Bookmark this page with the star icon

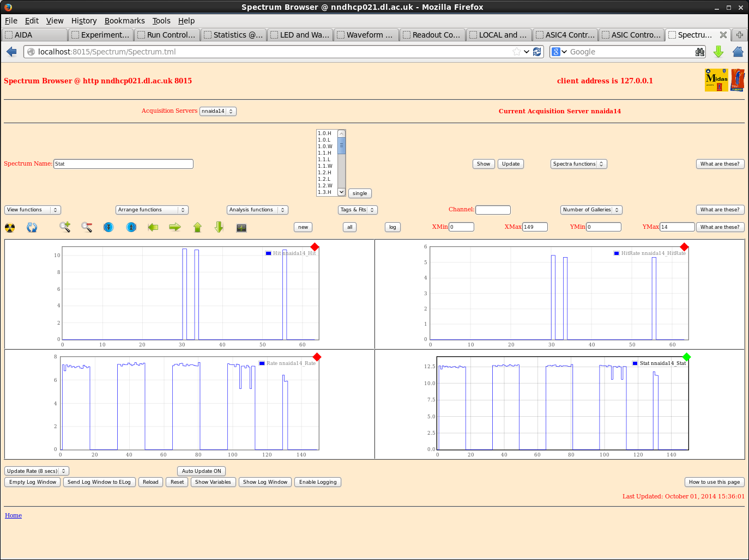516,52
